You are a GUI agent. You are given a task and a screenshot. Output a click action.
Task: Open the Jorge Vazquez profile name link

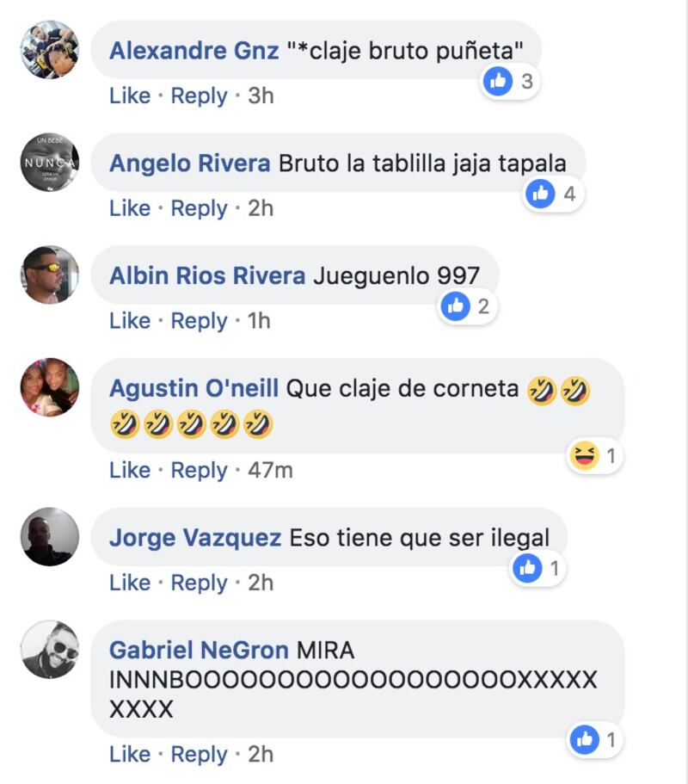click(195, 538)
